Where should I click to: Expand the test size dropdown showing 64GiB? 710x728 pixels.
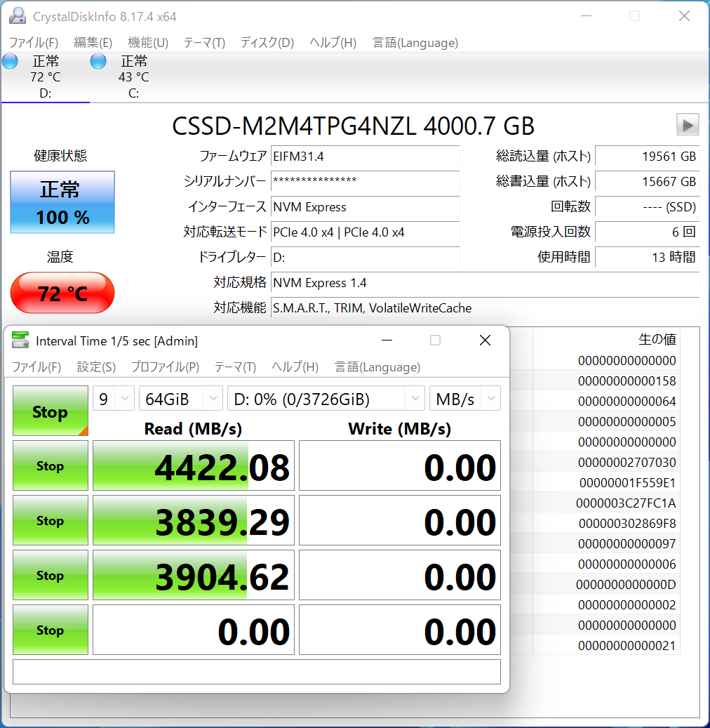(x=181, y=398)
